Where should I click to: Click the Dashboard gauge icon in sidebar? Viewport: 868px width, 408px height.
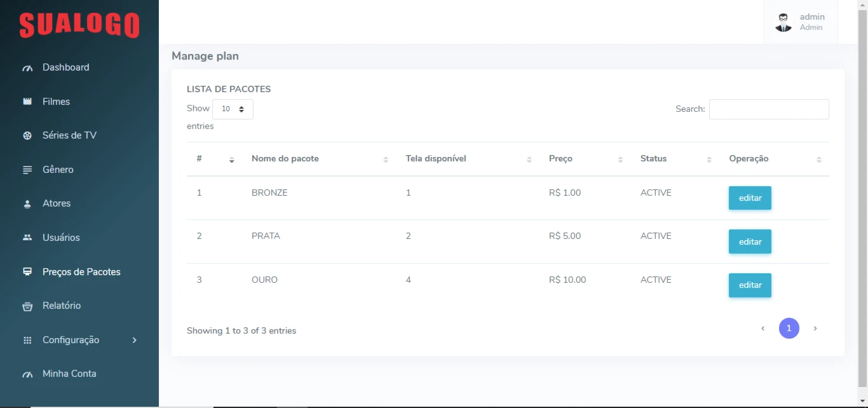click(27, 68)
